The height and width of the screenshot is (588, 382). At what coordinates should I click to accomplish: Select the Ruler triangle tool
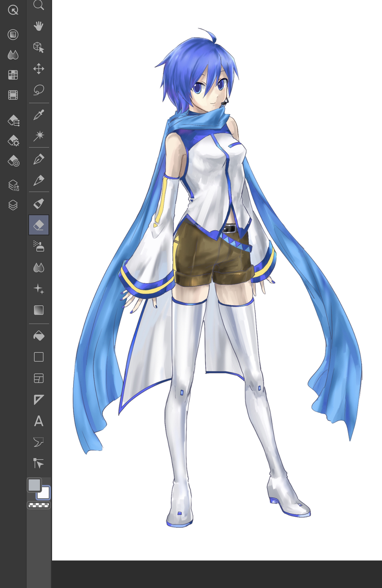click(39, 400)
